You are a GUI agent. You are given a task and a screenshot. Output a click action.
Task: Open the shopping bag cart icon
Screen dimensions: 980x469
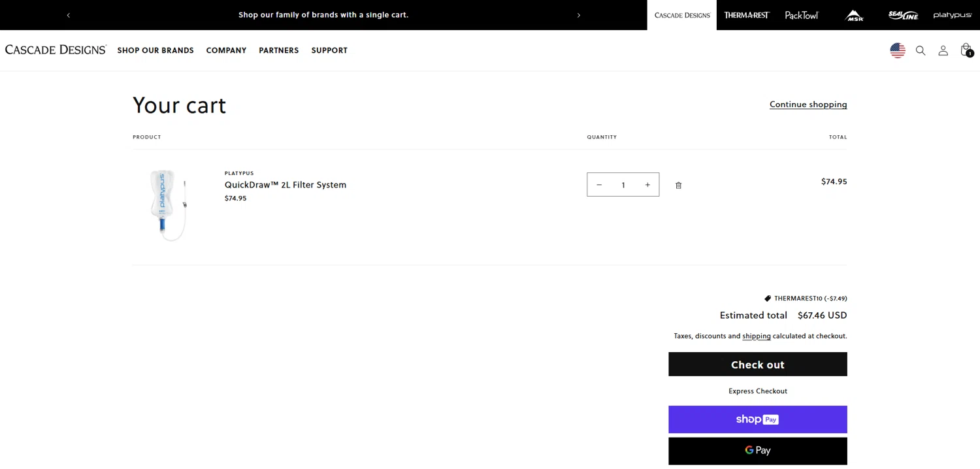[966, 50]
